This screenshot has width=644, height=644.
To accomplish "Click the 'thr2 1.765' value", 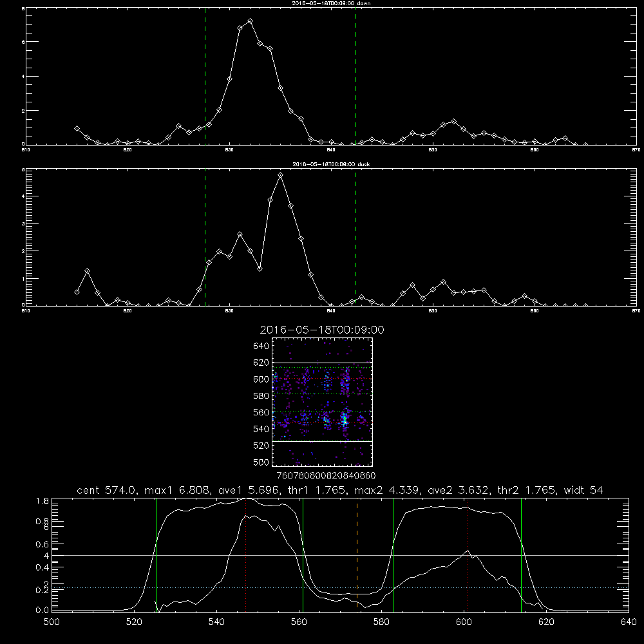I will click(527, 490).
